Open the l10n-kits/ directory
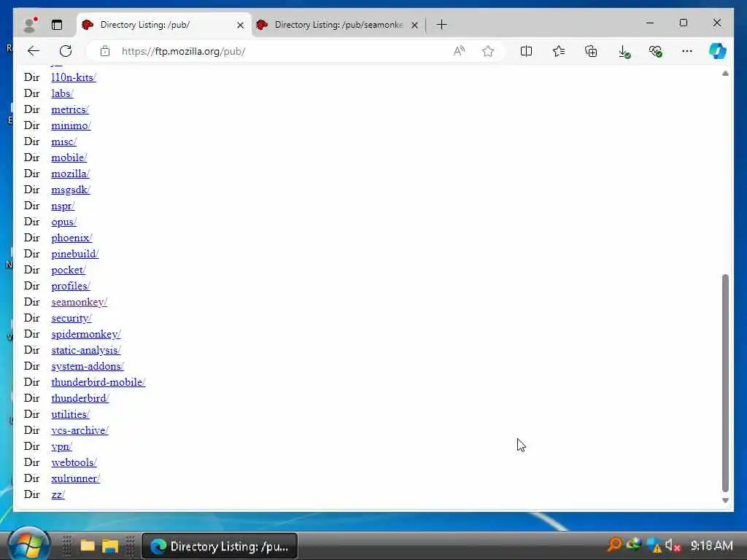This screenshot has width=747, height=560. (x=74, y=77)
